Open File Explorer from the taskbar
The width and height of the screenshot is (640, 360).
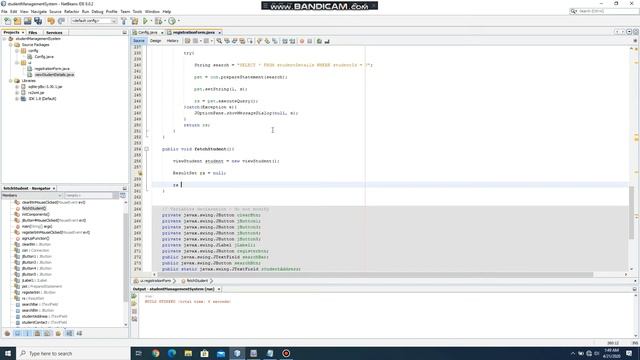coord(188,353)
